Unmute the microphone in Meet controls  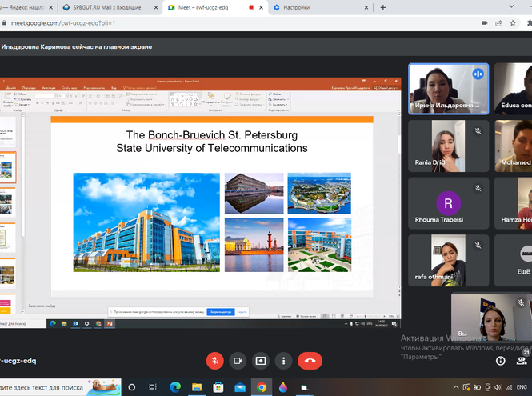(214, 361)
